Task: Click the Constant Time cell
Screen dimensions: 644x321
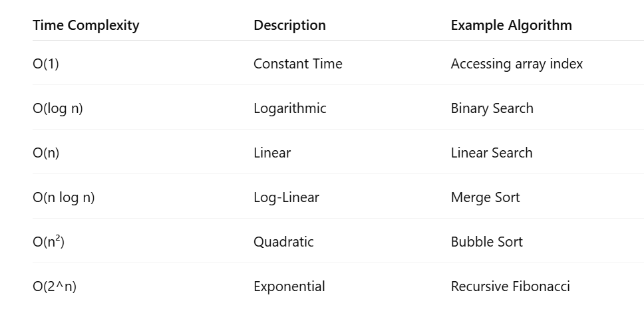Action: coord(297,64)
